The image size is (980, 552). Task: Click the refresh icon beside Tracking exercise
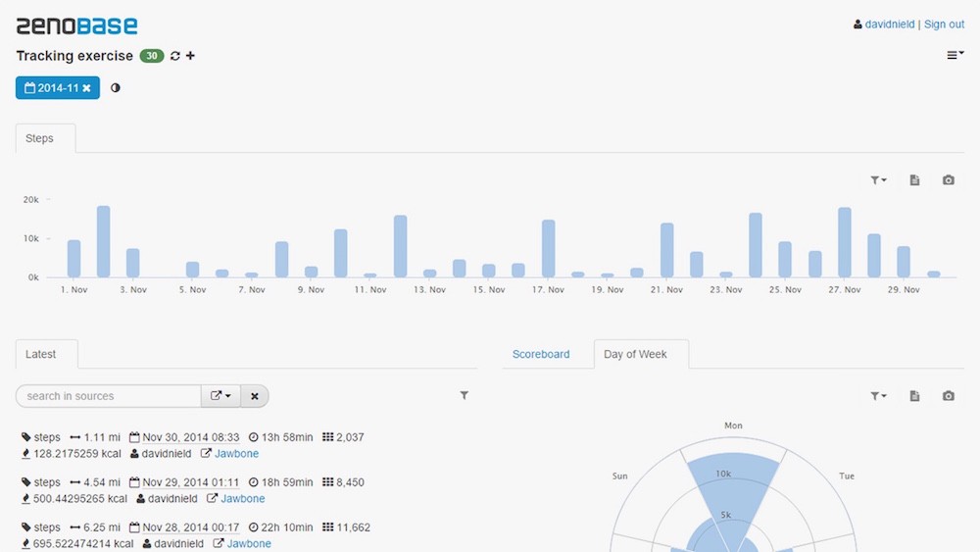(175, 56)
